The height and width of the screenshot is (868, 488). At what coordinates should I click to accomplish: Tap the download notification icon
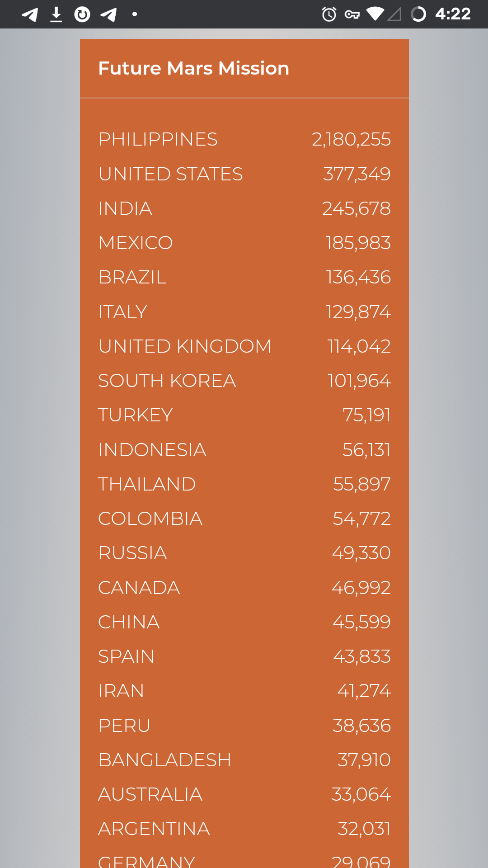[56, 14]
